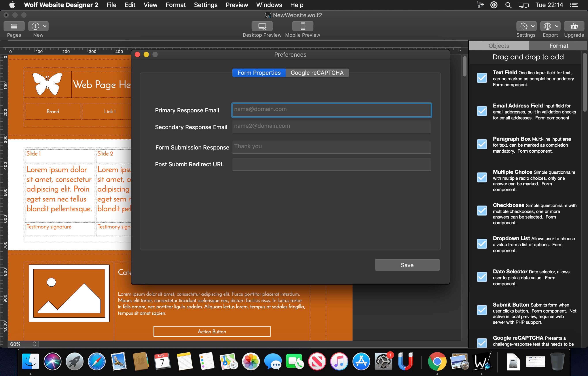
Task: Click the Settings gear toolbar icon
Action: [x=523, y=26]
